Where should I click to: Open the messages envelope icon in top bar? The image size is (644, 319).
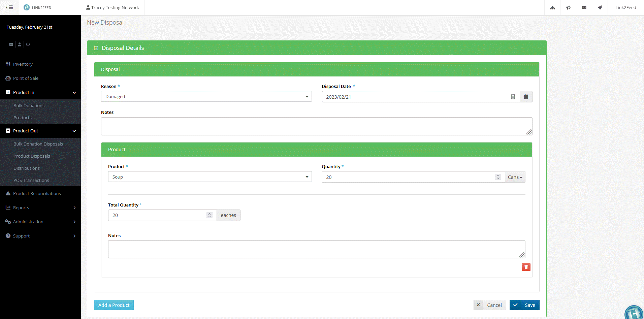pyautogui.click(x=584, y=7)
